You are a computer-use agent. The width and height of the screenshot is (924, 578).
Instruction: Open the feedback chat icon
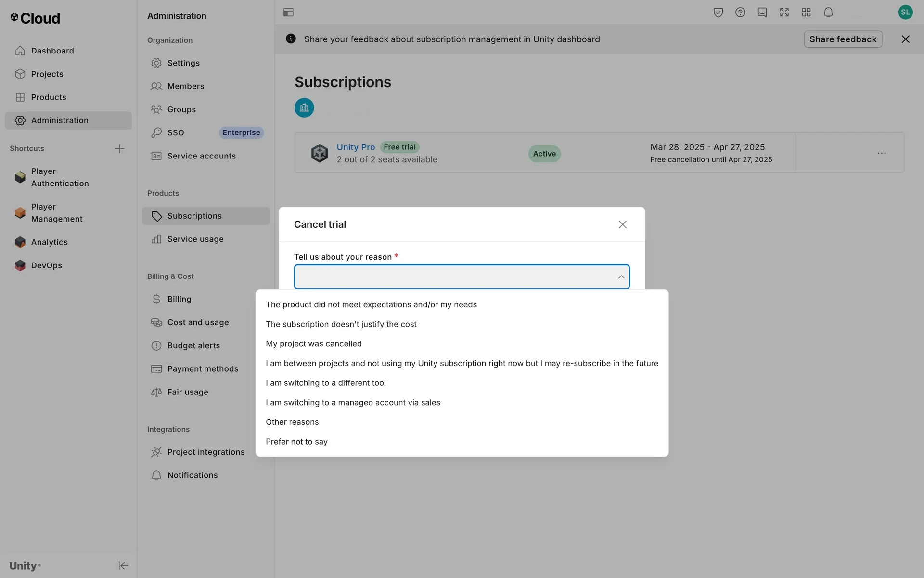click(x=762, y=13)
